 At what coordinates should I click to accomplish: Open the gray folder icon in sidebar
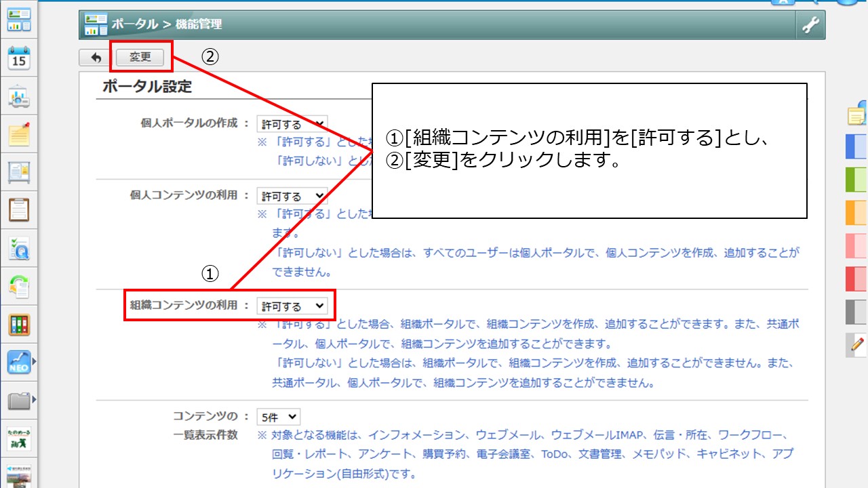click(19, 401)
